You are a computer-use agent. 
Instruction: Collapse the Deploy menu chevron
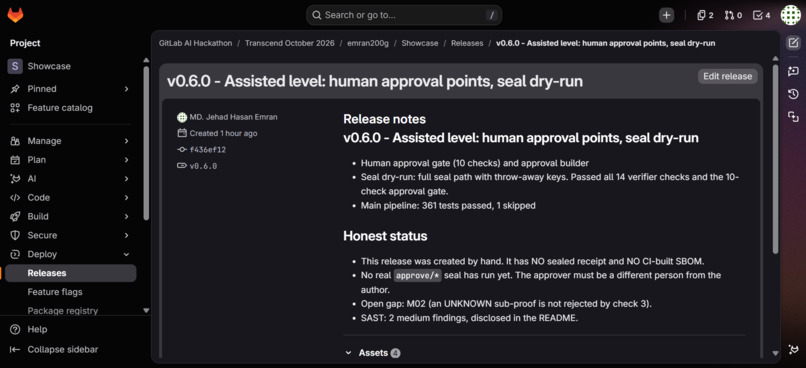point(126,254)
